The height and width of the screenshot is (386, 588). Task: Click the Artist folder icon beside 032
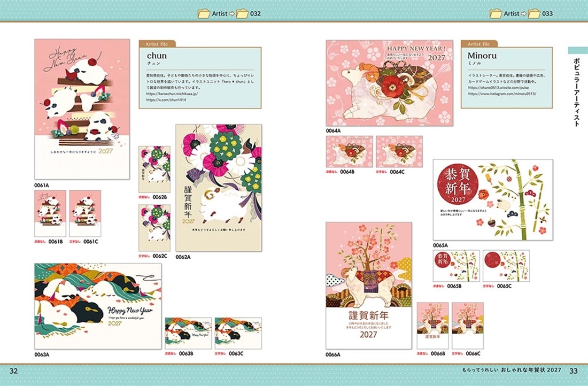(x=204, y=14)
